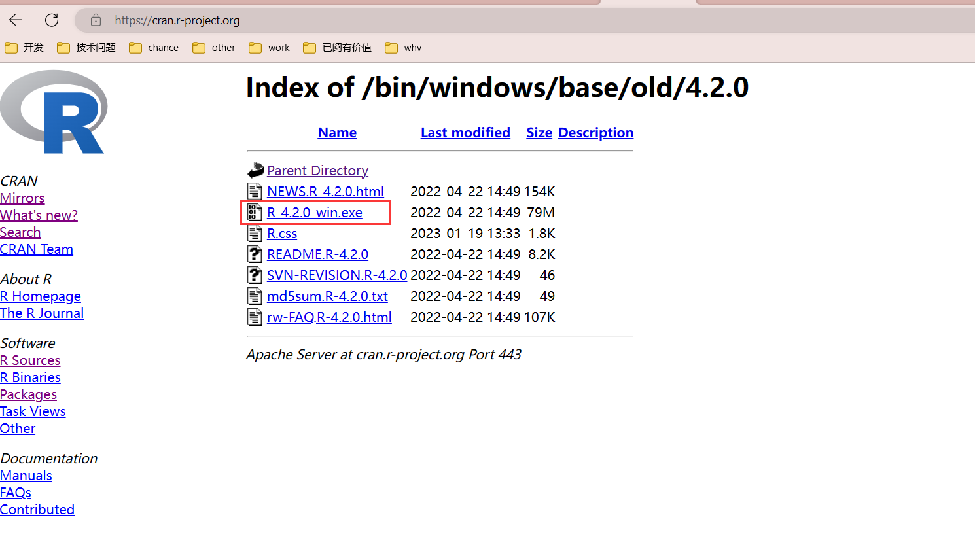Open the What's new? link
Image resolution: width=975 pixels, height=560 pixels.
click(x=39, y=215)
